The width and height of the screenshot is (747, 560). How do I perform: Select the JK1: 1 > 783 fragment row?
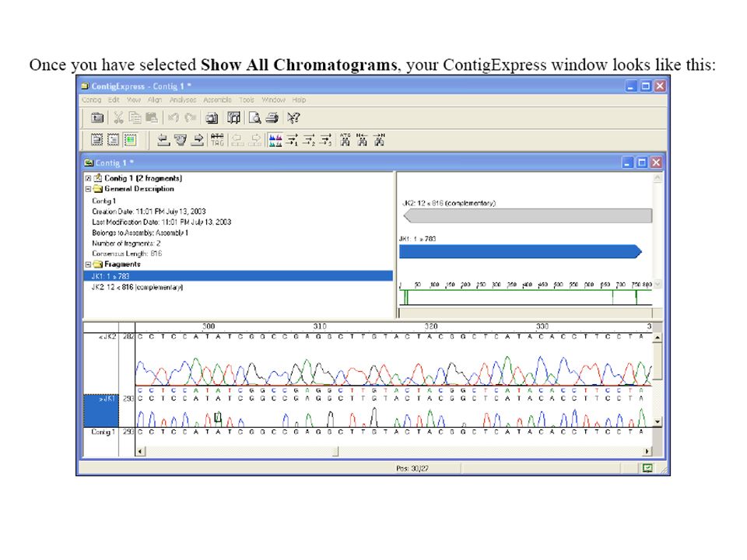238,276
